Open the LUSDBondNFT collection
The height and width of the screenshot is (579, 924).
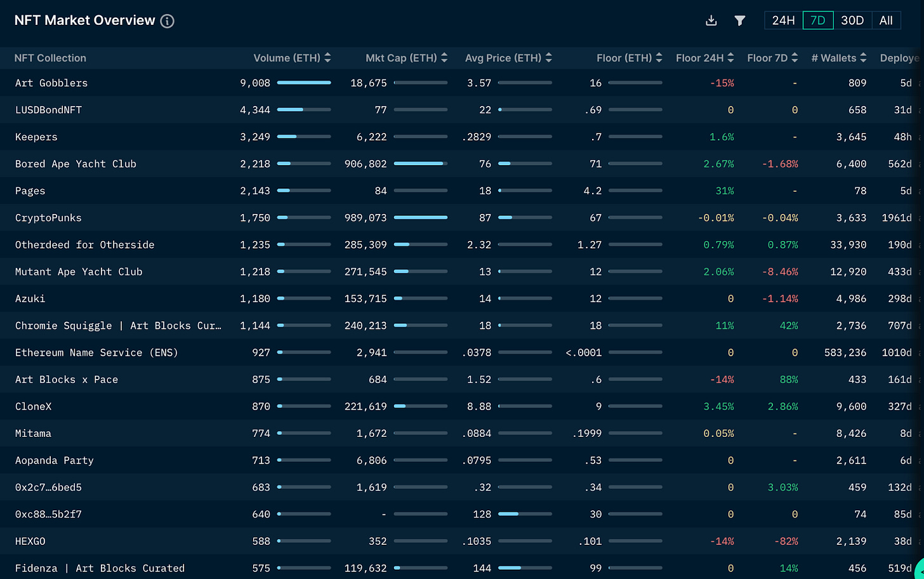[x=48, y=110]
